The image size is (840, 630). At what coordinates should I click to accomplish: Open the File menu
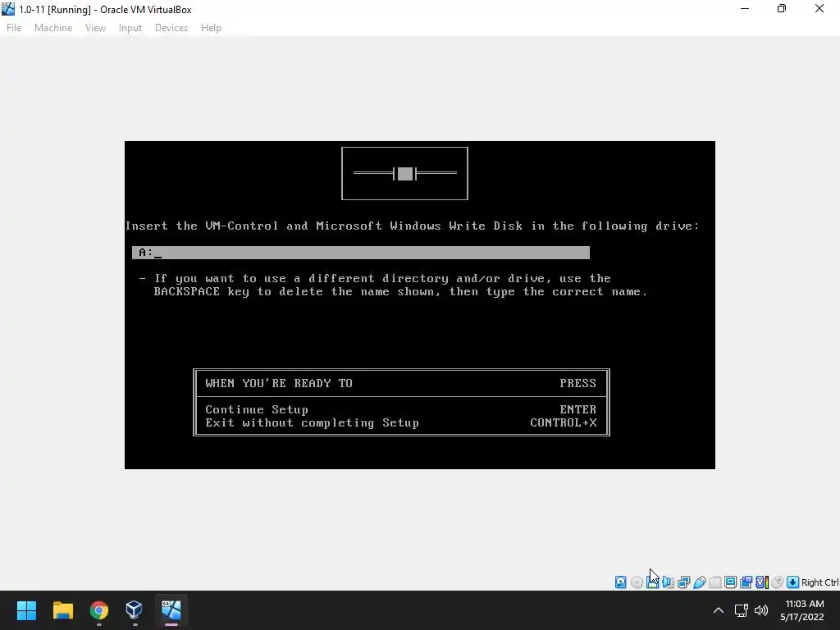[x=14, y=28]
